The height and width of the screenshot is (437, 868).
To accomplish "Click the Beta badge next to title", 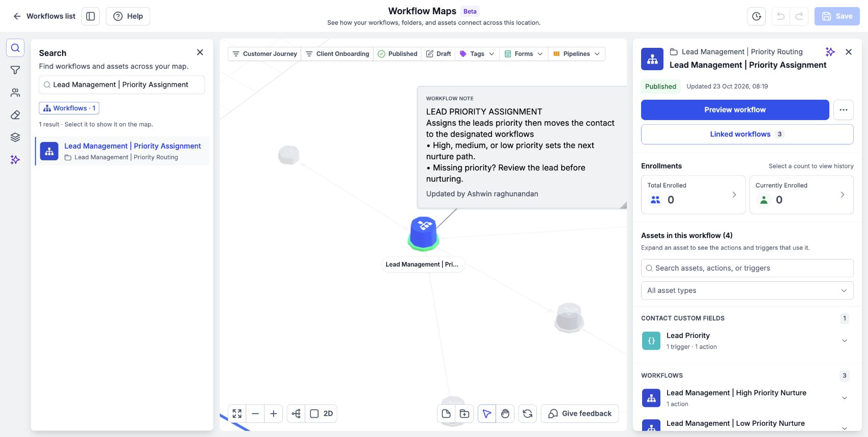I will [x=470, y=11].
